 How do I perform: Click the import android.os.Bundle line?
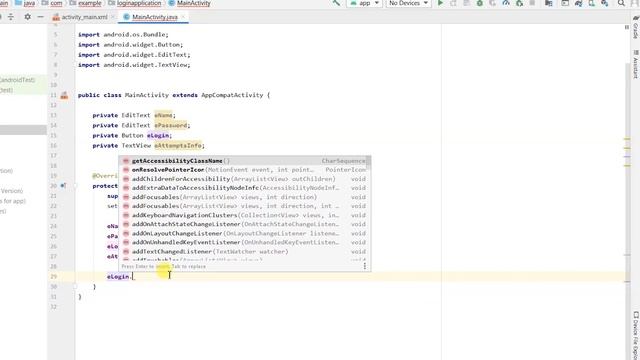click(123, 35)
